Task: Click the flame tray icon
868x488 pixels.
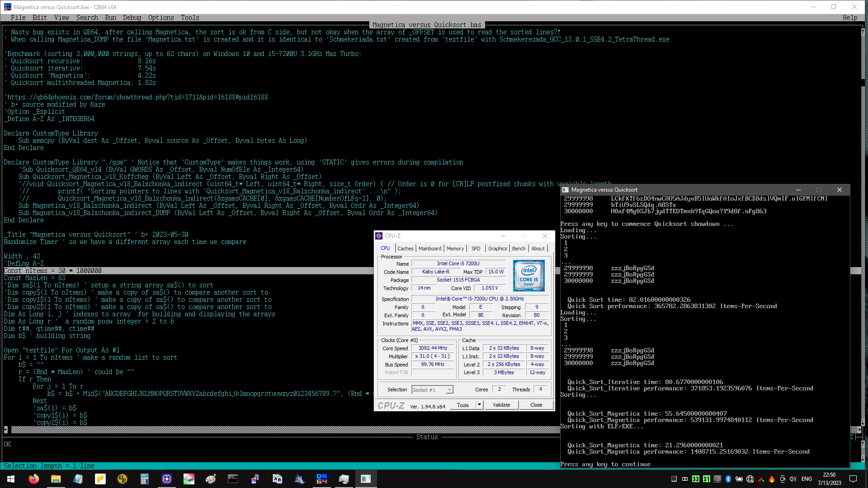Action: [x=772, y=479]
